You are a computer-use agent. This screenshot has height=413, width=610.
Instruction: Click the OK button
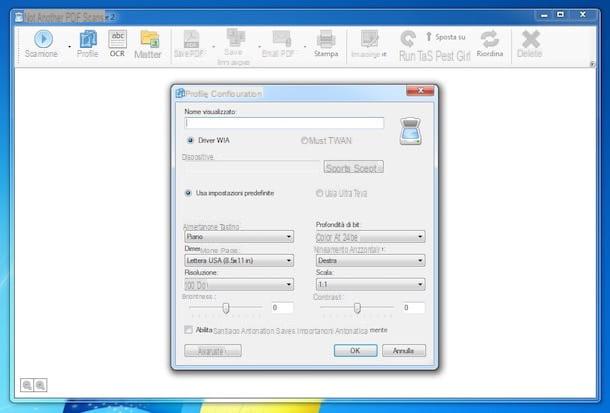pyautogui.click(x=355, y=350)
